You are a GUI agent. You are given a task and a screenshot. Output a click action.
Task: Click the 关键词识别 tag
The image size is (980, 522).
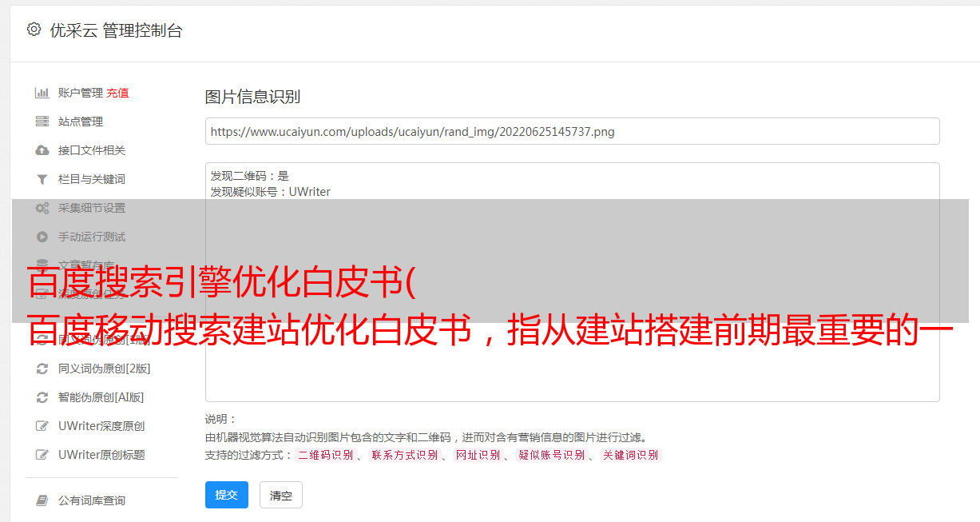pyautogui.click(x=631, y=455)
